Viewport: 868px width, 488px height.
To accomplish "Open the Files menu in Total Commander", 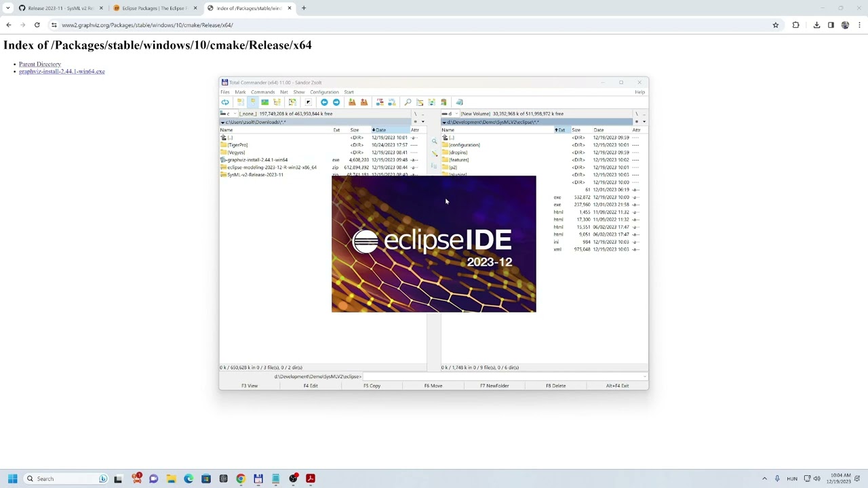I will click(x=225, y=92).
